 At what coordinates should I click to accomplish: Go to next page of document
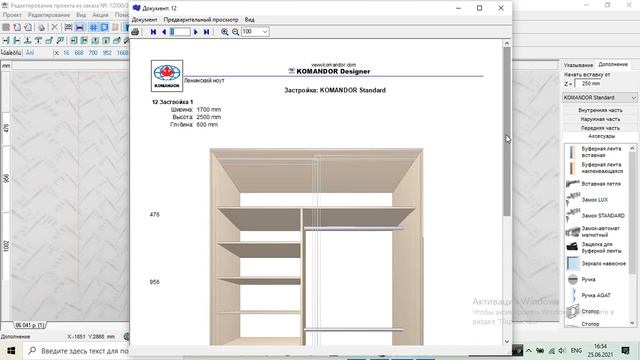pyautogui.click(x=196, y=32)
